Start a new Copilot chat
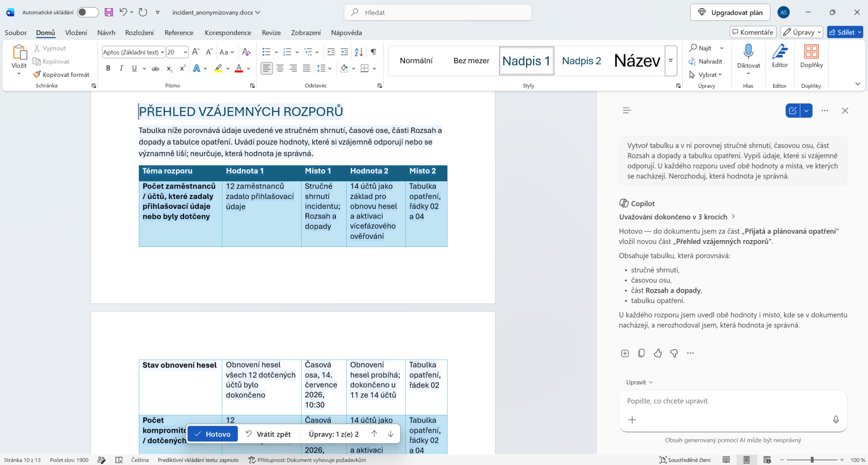868x465 pixels. [793, 110]
